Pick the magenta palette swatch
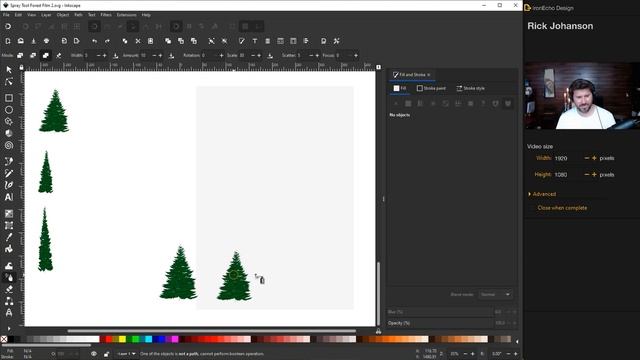The width and height of the screenshot is (640, 360). (175, 339)
